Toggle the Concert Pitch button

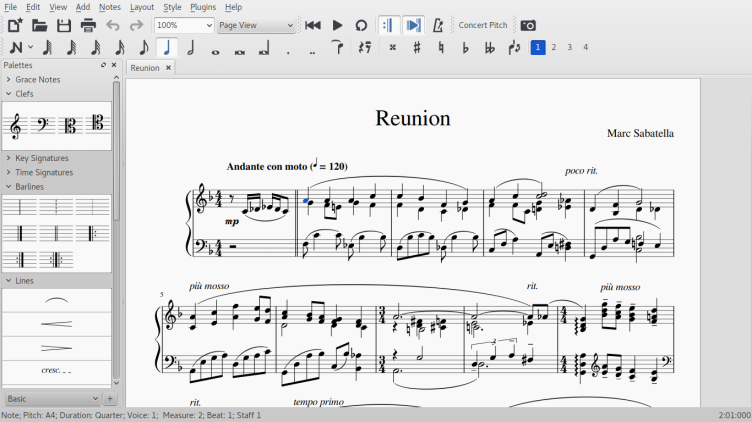point(482,25)
